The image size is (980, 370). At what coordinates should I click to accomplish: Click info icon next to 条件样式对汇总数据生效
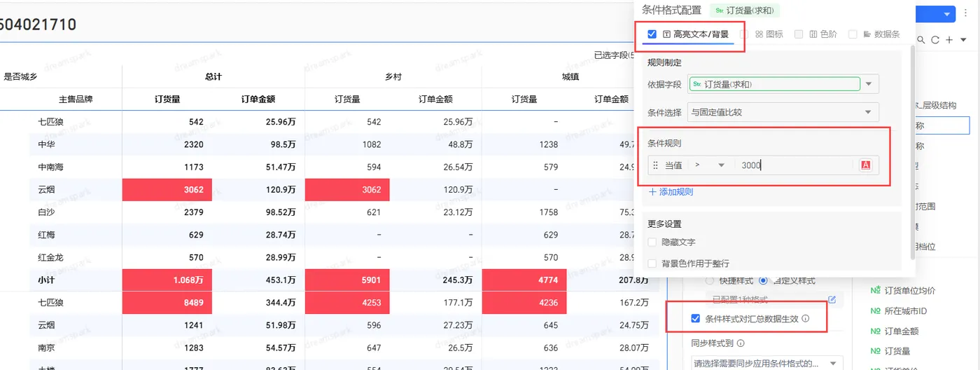(806, 319)
